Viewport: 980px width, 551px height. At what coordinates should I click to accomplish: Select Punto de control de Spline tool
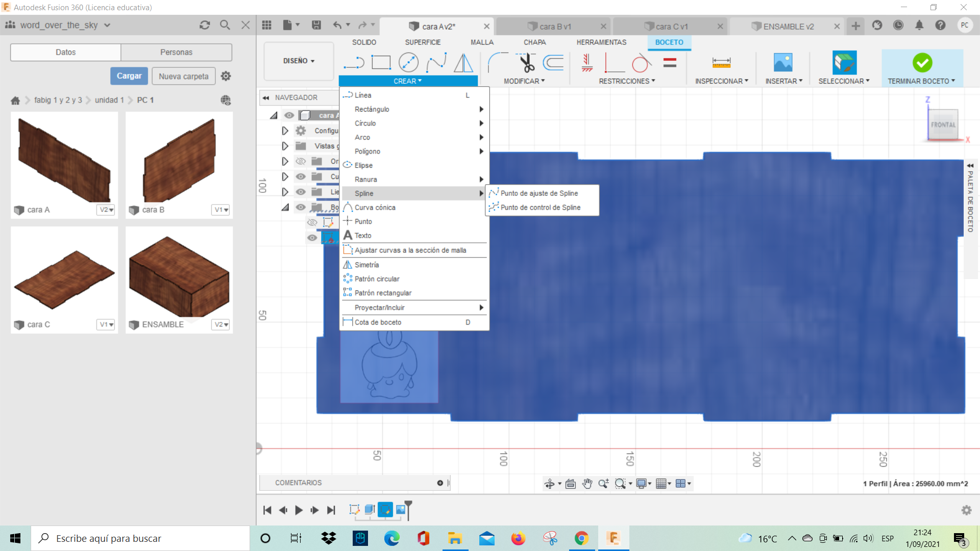(x=539, y=207)
